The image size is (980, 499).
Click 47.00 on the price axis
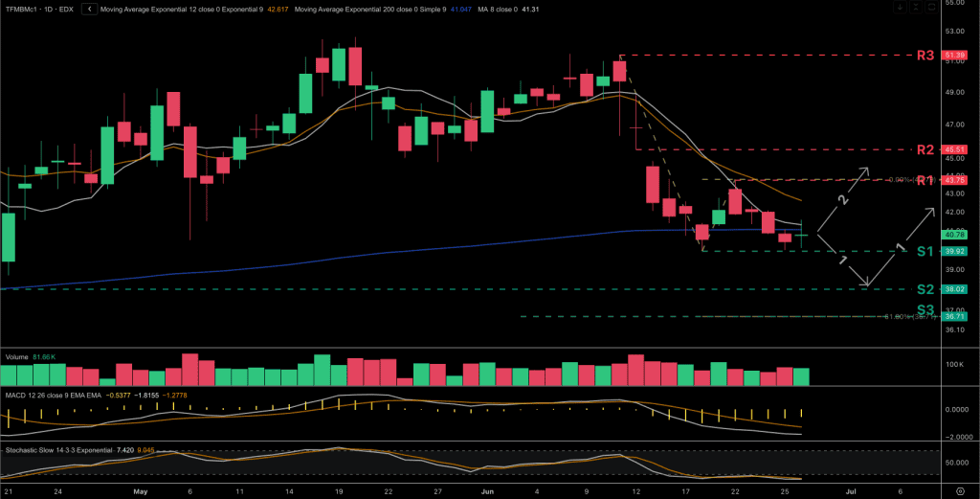pyautogui.click(x=955, y=125)
